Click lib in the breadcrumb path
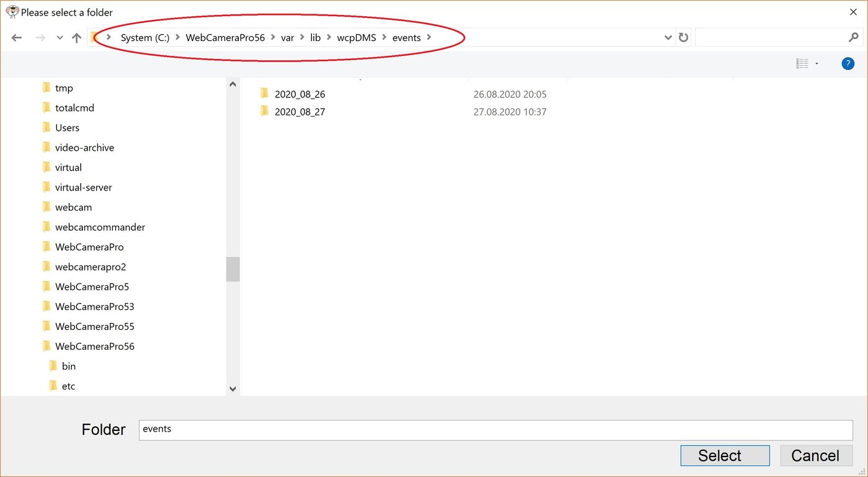This screenshot has width=868, height=477. [x=316, y=38]
